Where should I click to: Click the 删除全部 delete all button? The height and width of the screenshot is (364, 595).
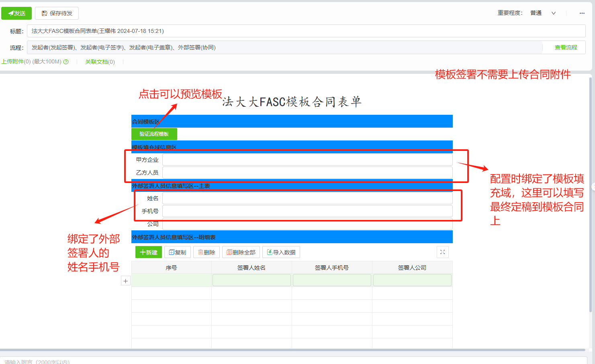pos(241,252)
